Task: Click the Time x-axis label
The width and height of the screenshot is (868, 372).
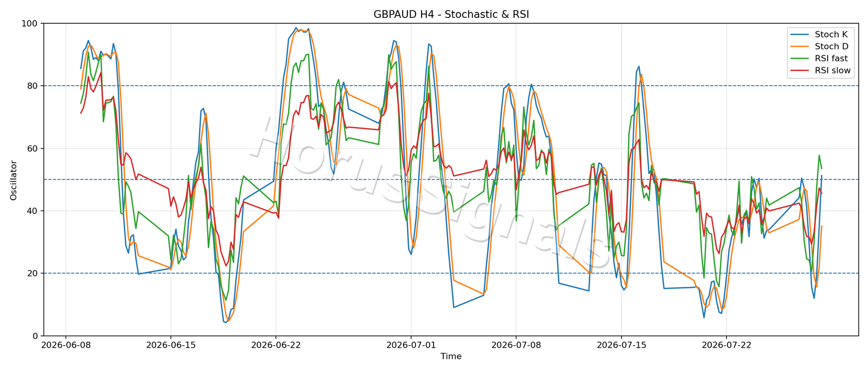Action: point(451,356)
